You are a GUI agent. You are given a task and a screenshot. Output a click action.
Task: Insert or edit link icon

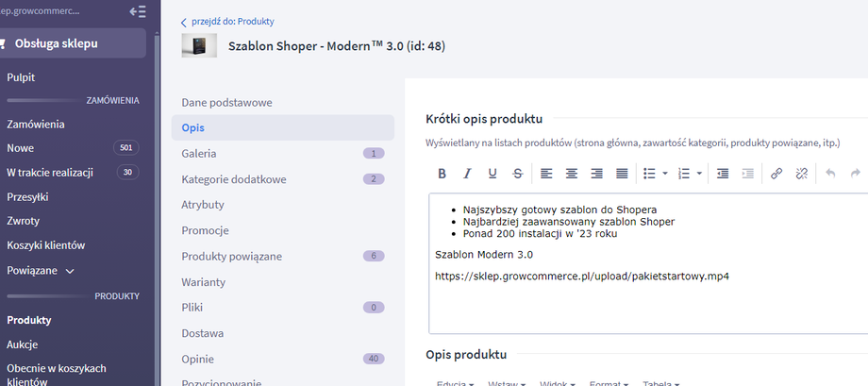click(x=776, y=174)
